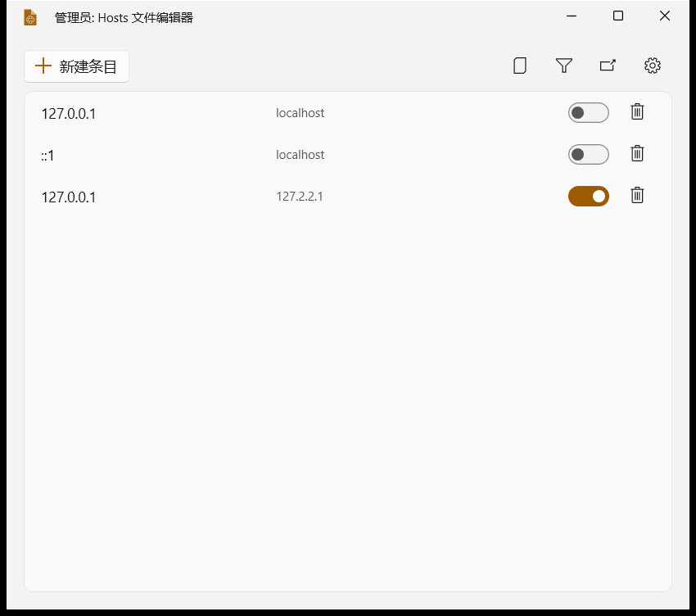
Task: Select the ::1 address text
Action: [x=47, y=156]
